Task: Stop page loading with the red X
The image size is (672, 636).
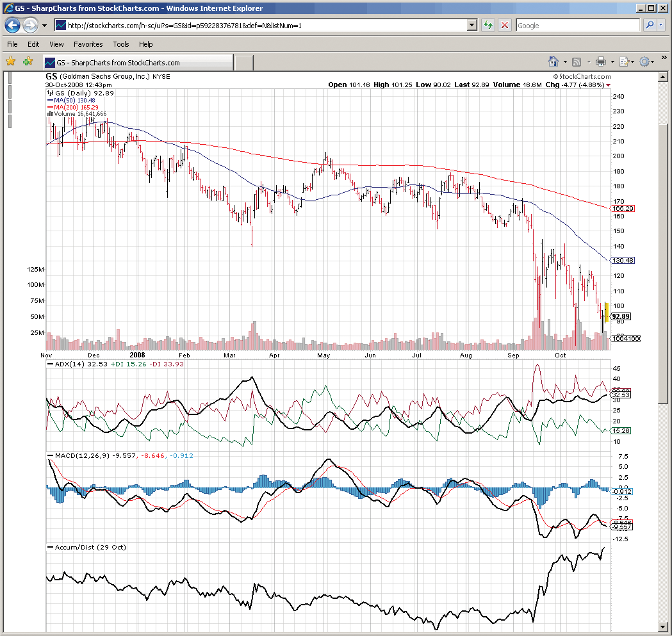Action: (x=505, y=26)
